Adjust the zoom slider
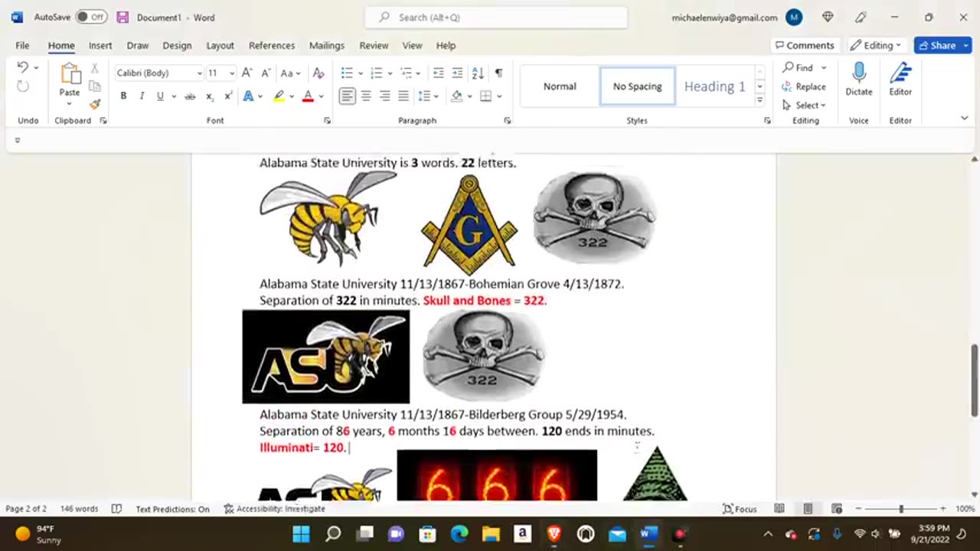Image resolution: width=980 pixels, height=551 pixels. pyautogui.click(x=901, y=509)
